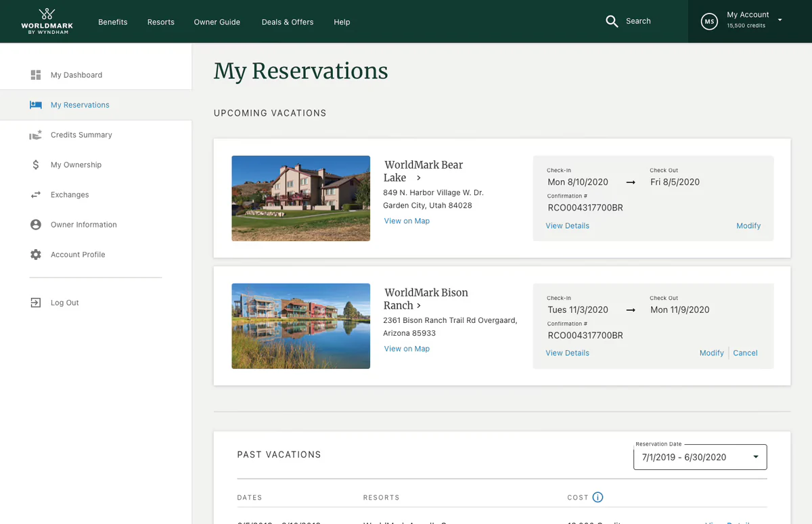This screenshot has width=812, height=524.
Task: Click Modify for Bison Ranch reservation
Action: 712,353
